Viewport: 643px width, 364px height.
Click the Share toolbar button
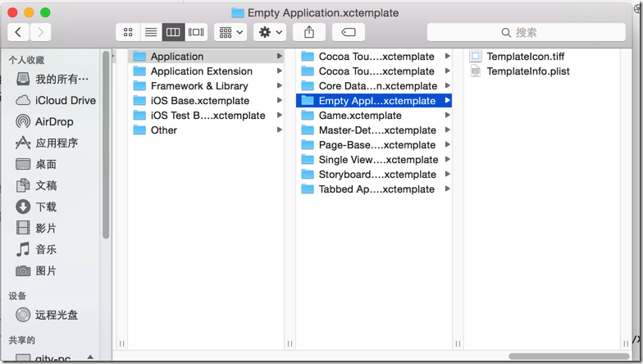[x=309, y=32]
